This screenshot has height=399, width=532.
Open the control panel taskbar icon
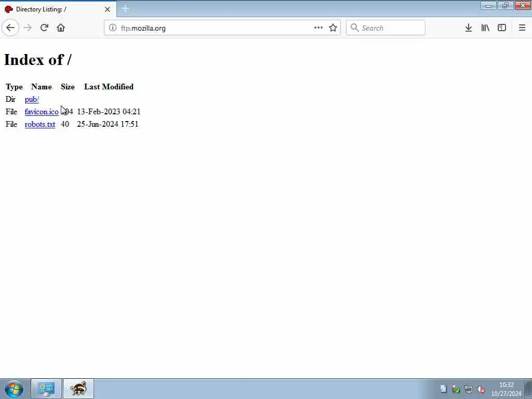click(x=46, y=389)
